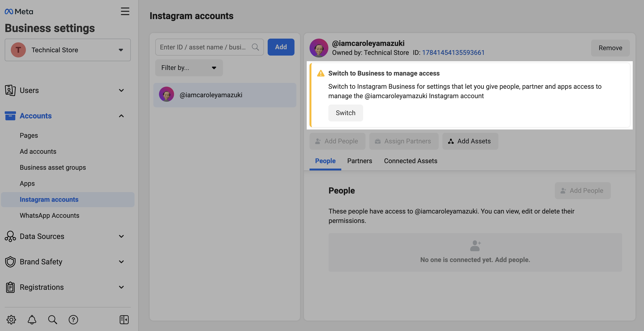
Task: Open the help question mark icon
Action: pyautogui.click(x=73, y=319)
